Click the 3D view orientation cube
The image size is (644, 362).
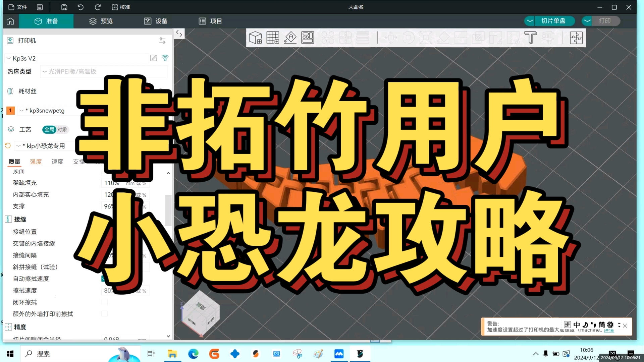click(201, 314)
